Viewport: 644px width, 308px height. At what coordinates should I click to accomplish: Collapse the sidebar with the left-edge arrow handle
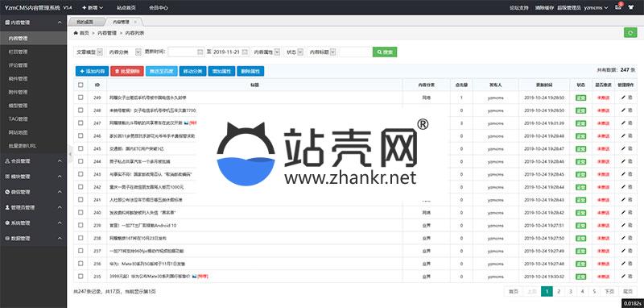point(70,154)
